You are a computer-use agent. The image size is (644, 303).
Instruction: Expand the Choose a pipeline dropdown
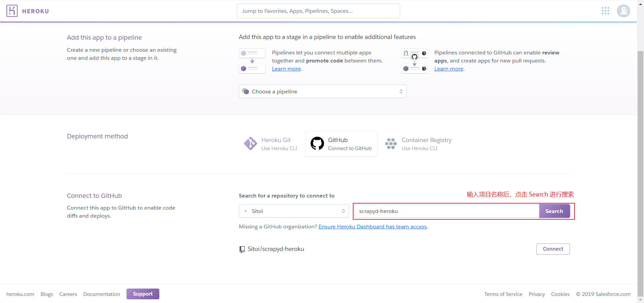[322, 91]
